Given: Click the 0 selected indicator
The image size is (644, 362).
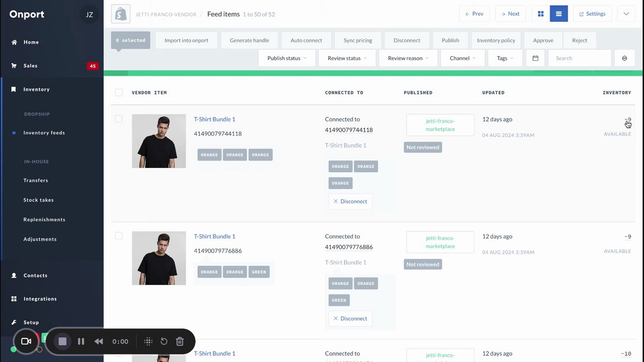Looking at the screenshot, I should tap(131, 40).
